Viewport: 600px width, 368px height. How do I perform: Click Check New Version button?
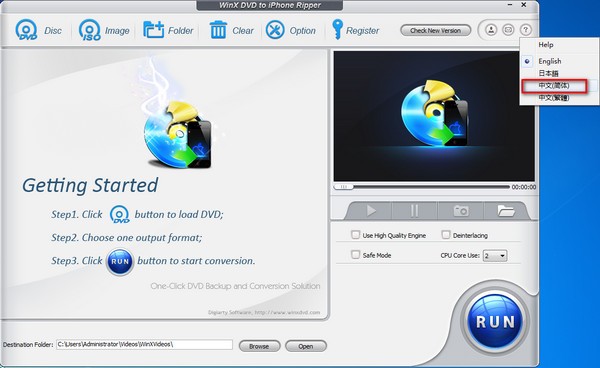pyautogui.click(x=435, y=31)
